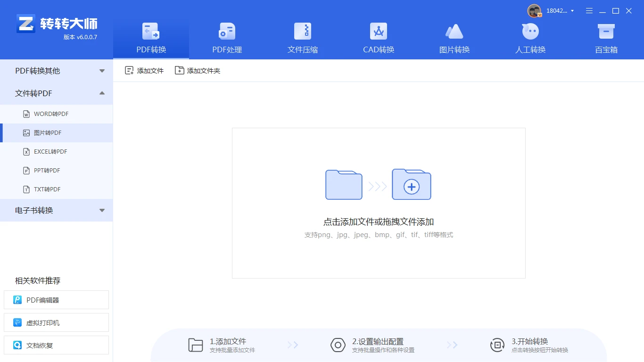Select the 人工转换 service
This screenshot has width=644, height=362.
tap(530, 38)
